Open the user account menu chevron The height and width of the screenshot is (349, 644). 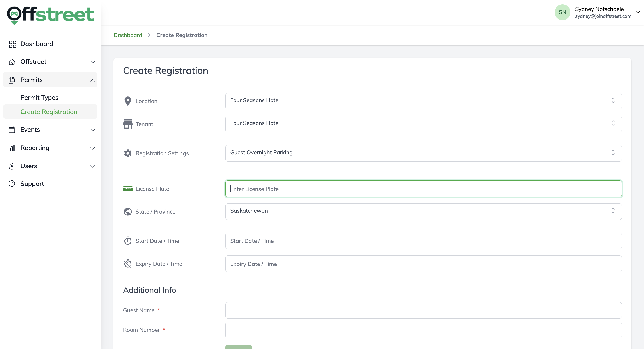pyautogui.click(x=637, y=12)
